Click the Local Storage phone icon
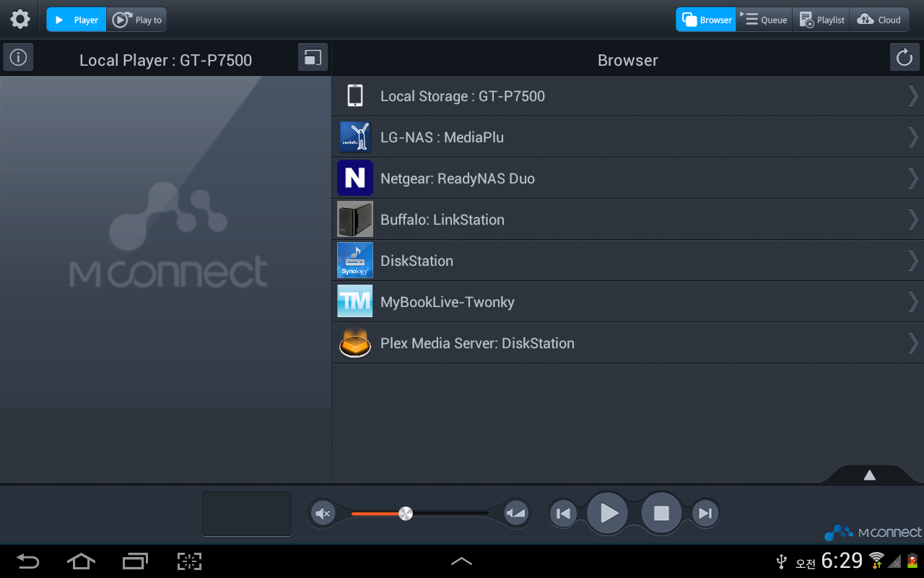 [x=354, y=95]
